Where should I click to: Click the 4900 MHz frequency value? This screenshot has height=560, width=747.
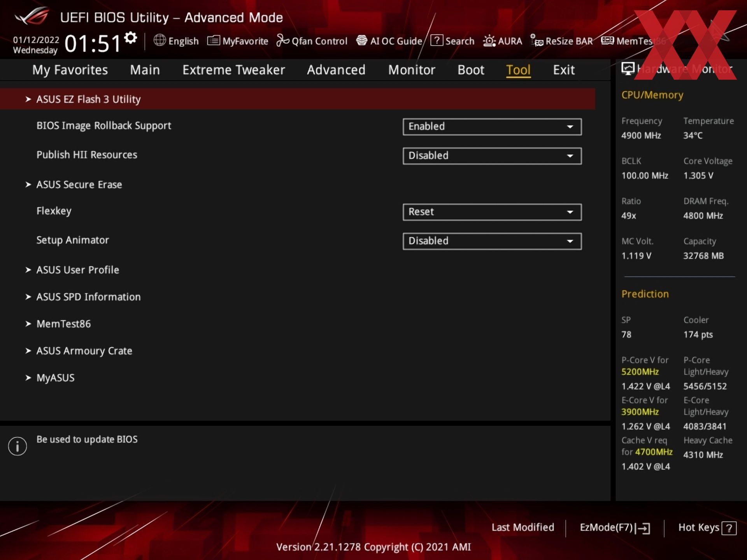click(x=641, y=136)
